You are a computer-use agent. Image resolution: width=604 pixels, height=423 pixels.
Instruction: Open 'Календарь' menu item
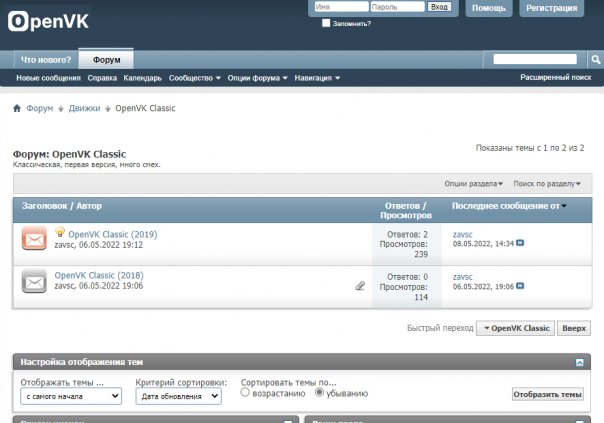[143, 78]
